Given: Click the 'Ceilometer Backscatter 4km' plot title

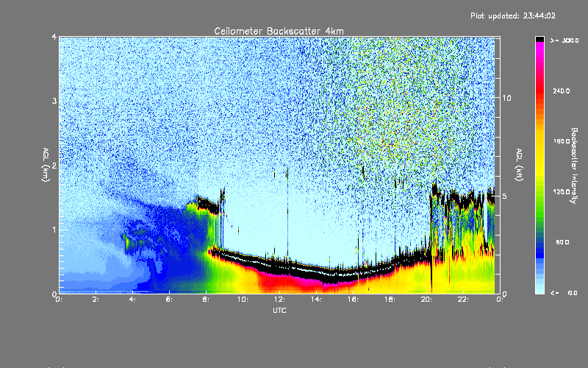Looking at the screenshot, I should click(279, 31).
